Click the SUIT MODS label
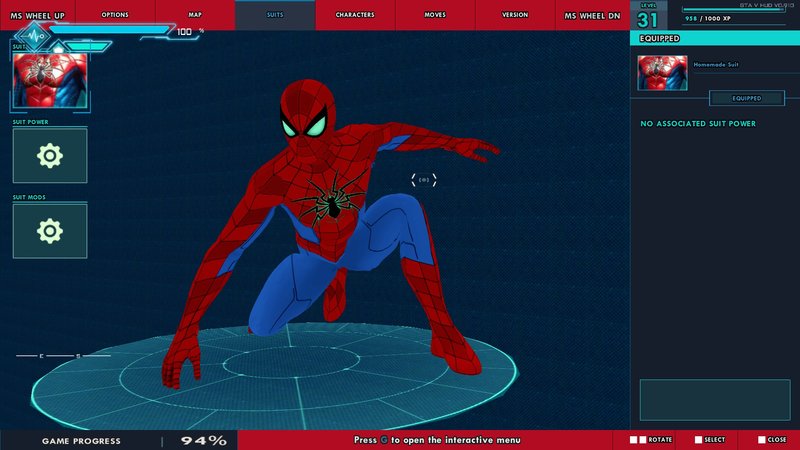800x450 pixels. [x=29, y=197]
